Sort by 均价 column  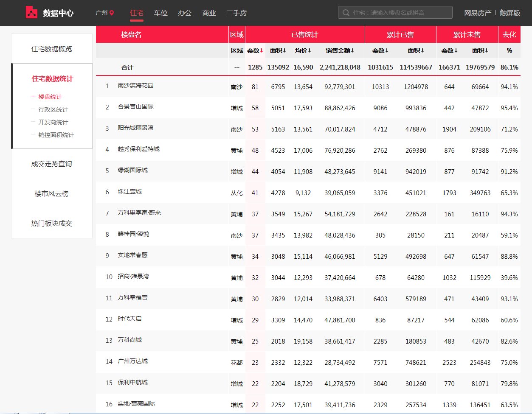point(303,50)
